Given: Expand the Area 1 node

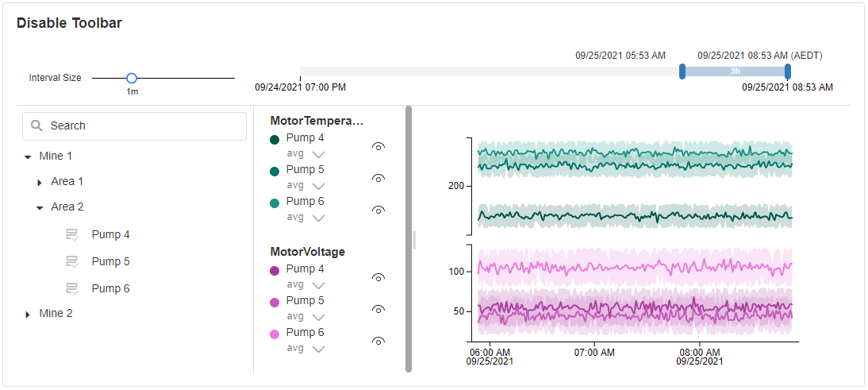Looking at the screenshot, I should tap(40, 182).
